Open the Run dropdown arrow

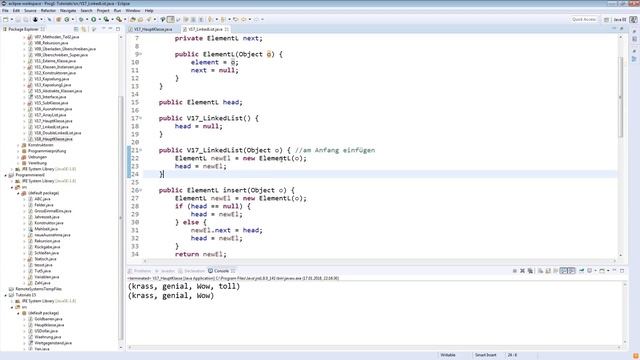pyautogui.click(x=100, y=19)
